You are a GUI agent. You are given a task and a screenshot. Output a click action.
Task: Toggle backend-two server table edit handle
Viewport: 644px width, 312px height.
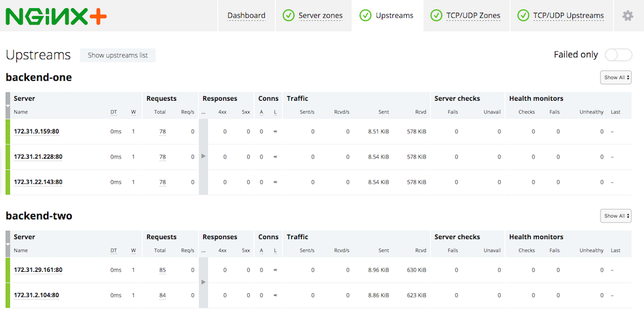click(8, 244)
